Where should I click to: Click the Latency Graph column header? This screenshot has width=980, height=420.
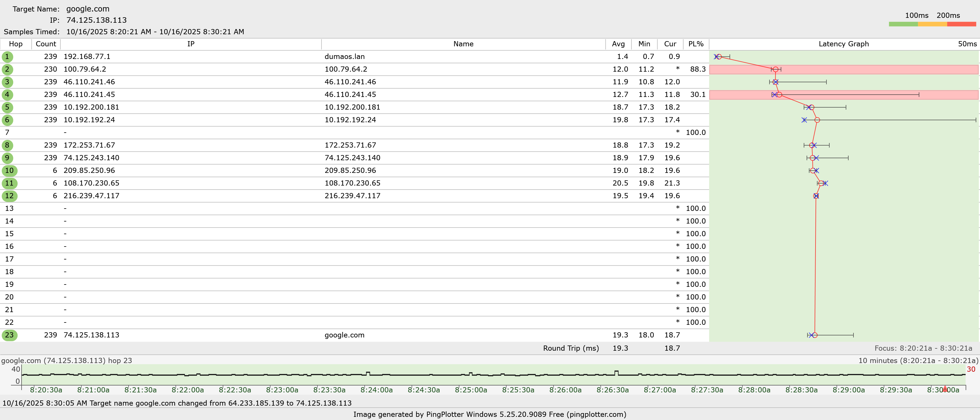[843, 44]
